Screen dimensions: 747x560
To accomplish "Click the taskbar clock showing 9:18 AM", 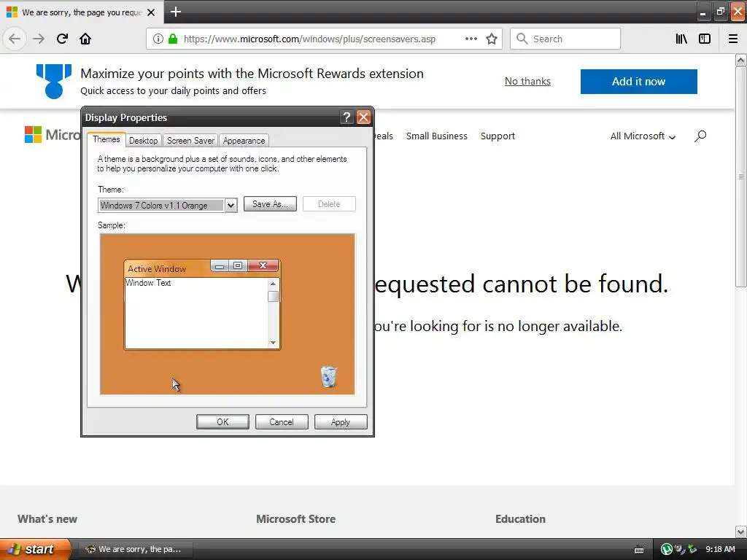I will tap(720, 550).
